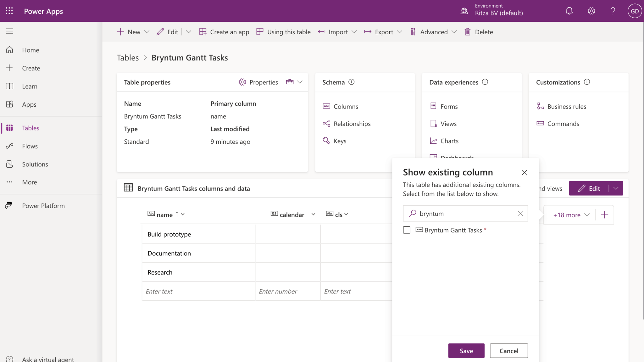Image resolution: width=644 pixels, height=362 pixels.
Task: Open Views under Data experiences
Action: pyautogui.click(x=448, y=124)
